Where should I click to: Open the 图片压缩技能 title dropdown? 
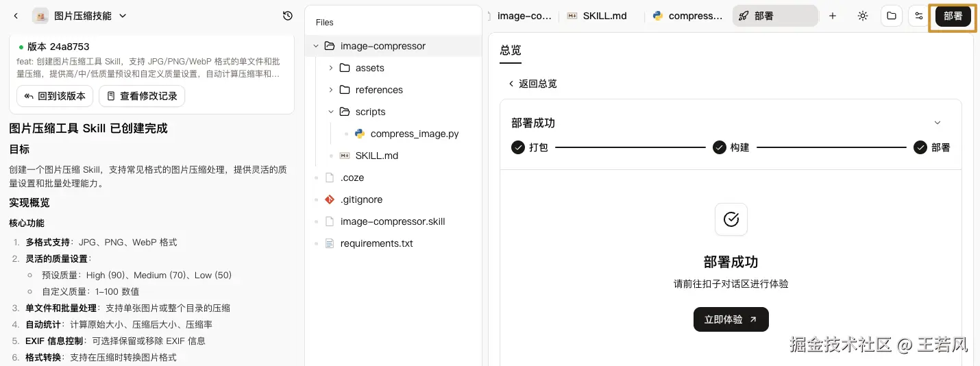(x=123, y=16)
